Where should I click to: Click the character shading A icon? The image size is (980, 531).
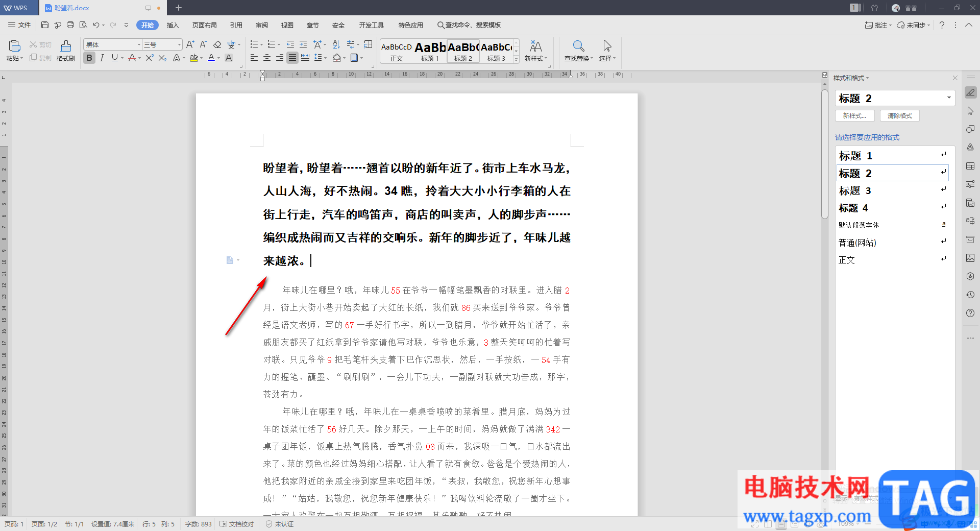[x=229, y=58]
